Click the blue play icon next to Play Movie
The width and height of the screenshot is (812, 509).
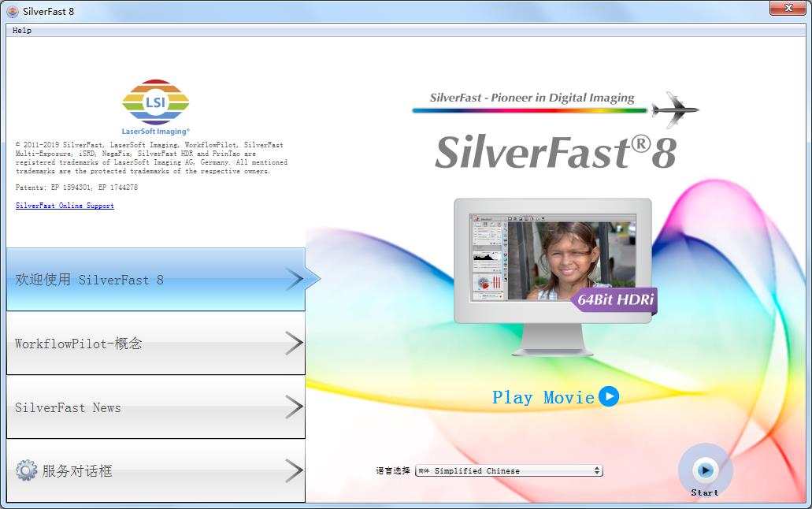coord(609,396)
